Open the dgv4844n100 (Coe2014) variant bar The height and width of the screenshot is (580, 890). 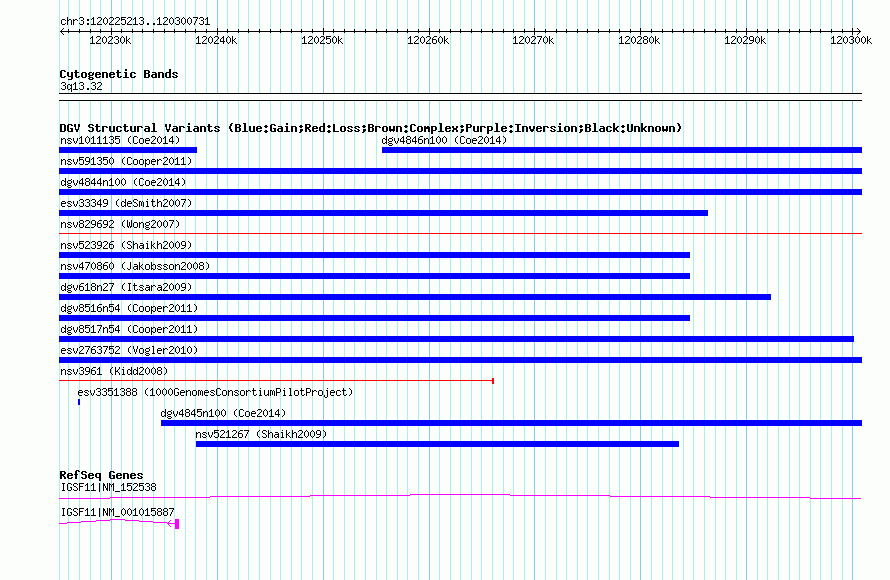[x=460, y=192]
